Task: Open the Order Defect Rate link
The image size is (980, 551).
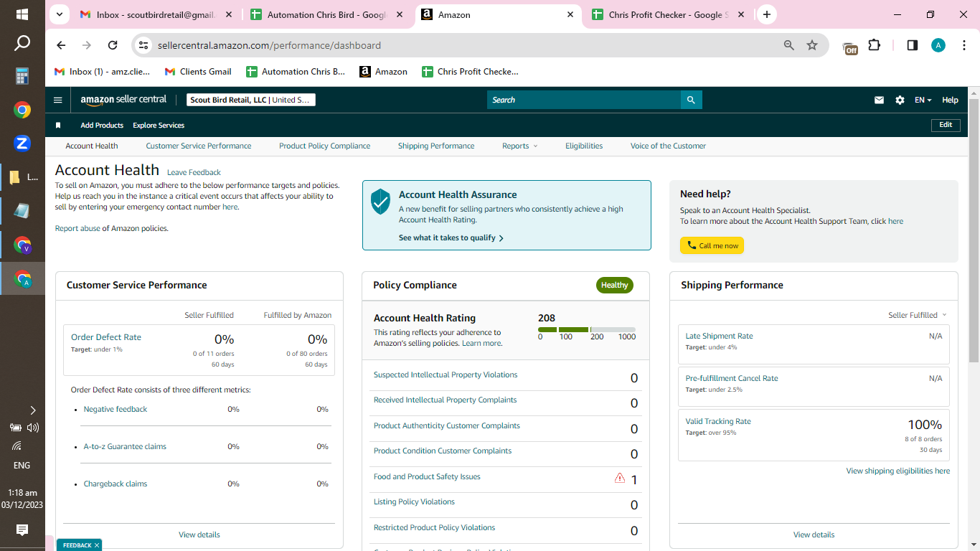Action: [x=106, y=337]
